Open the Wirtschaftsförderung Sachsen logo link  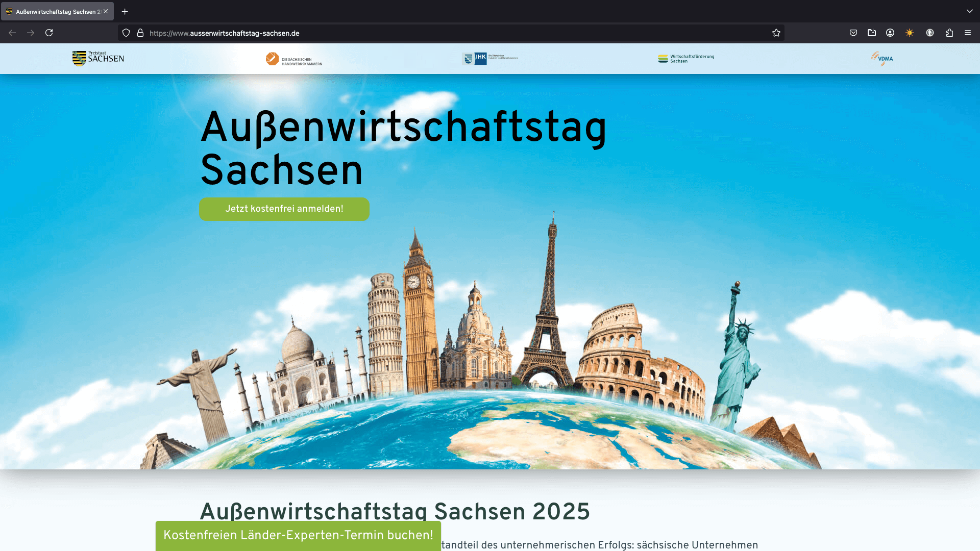coord(686,59)
